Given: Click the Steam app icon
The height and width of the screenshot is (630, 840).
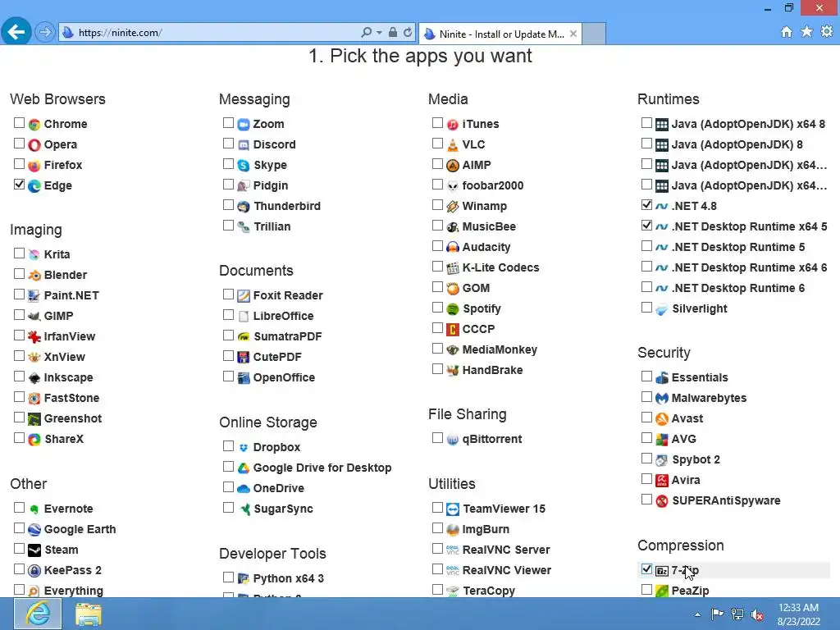Looking at the screenshot, I should point(34,550).
